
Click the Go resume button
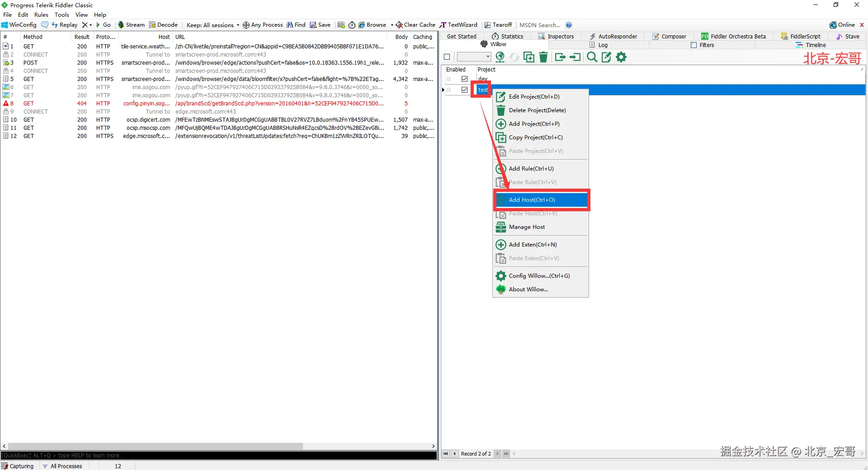pyautogui.click(x=103, y=25)
